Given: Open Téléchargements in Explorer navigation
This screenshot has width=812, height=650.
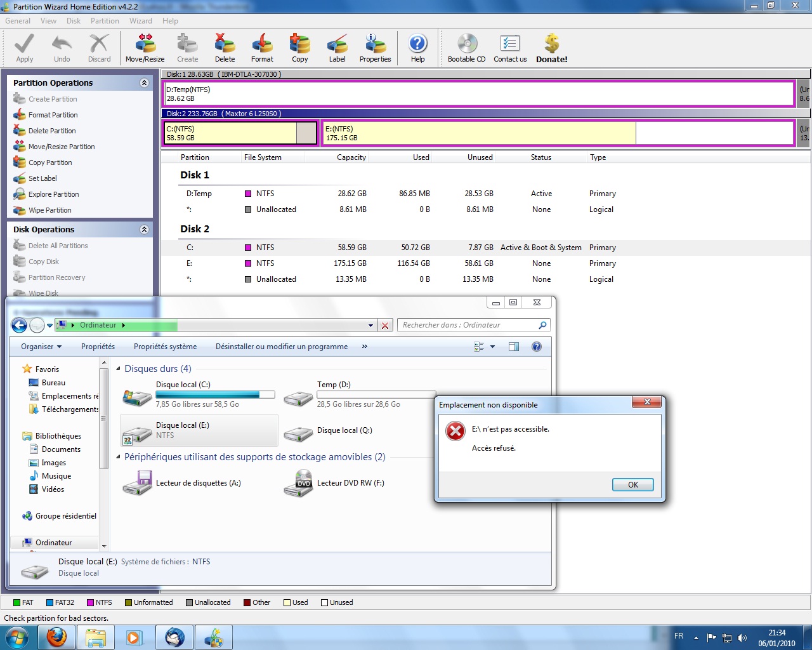Looking at the screenshot, I should click(63, 409).
